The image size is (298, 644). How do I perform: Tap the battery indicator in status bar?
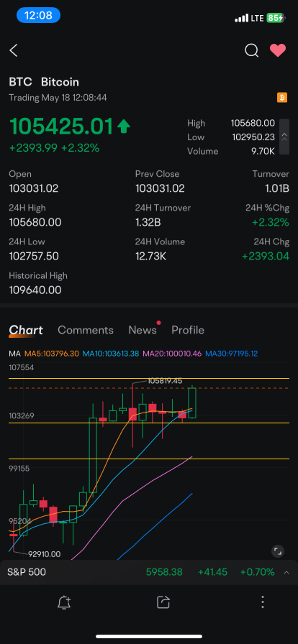276,18
